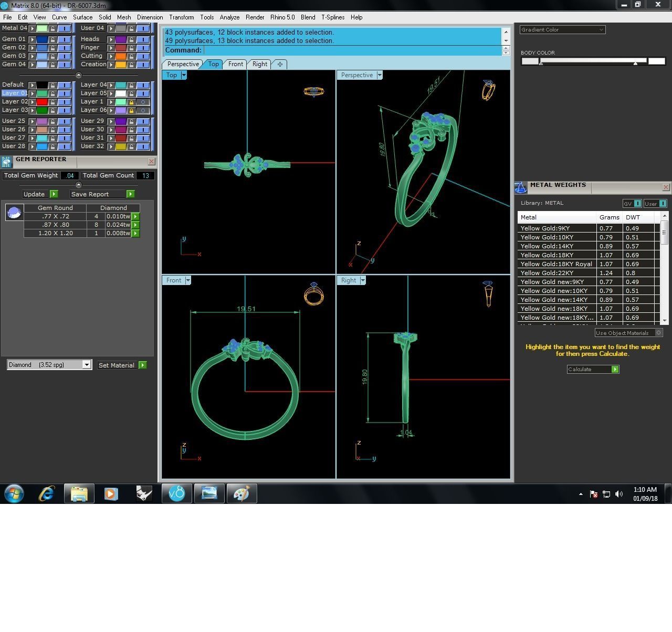Click the Metal Weights panel icon
The image size is (672, 632).
click(x=521, y=187)
